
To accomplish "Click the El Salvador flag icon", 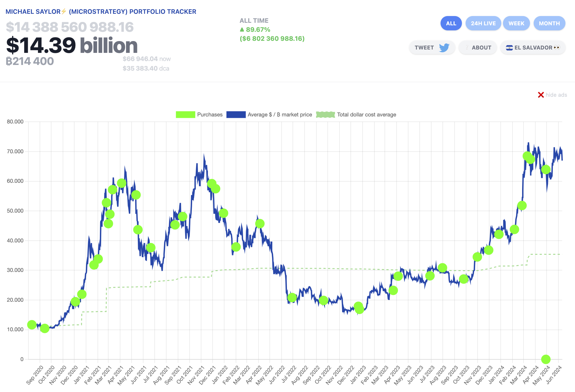I will (509, 48).
